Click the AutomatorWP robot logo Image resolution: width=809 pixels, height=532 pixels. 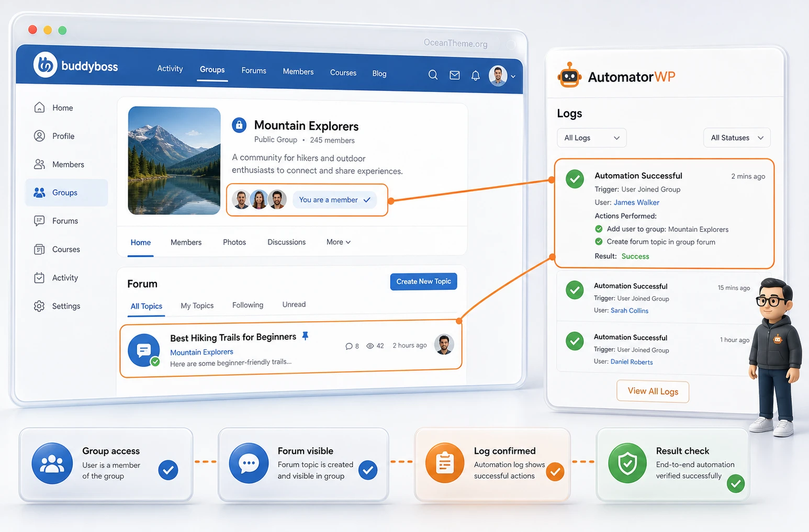point(569,75)
